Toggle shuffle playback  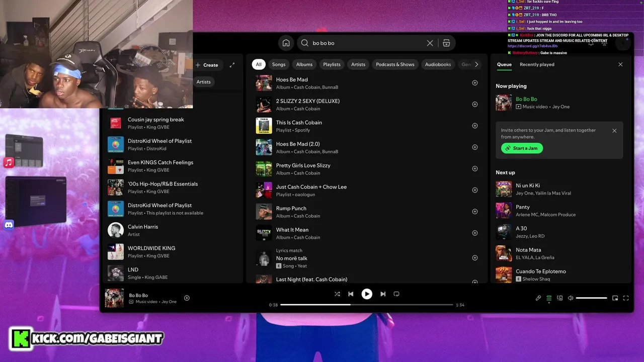(x=337, y=294)
